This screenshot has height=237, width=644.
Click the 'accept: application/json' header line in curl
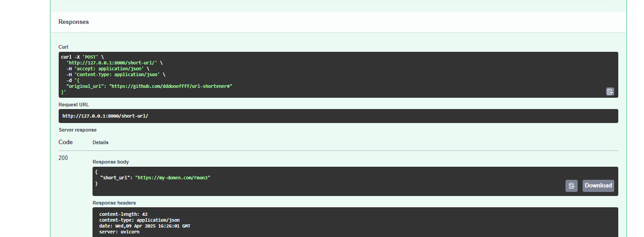[x=108, y=68]
